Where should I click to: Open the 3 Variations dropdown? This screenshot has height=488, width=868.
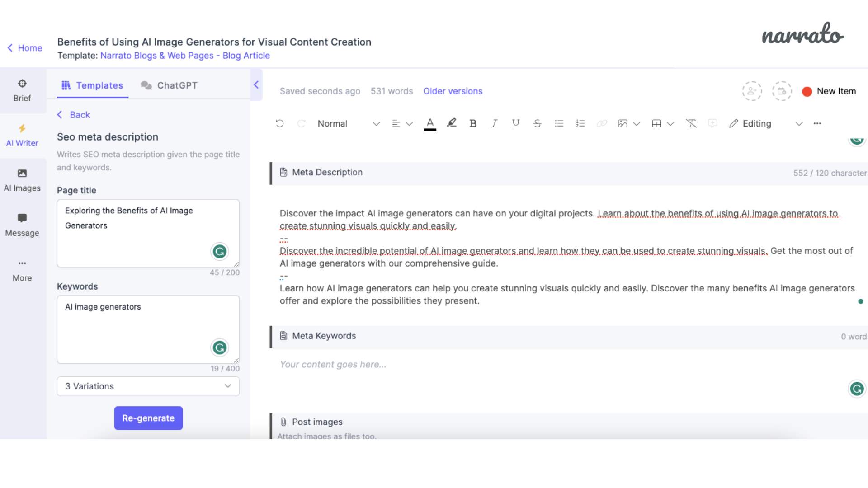point(148,386)
